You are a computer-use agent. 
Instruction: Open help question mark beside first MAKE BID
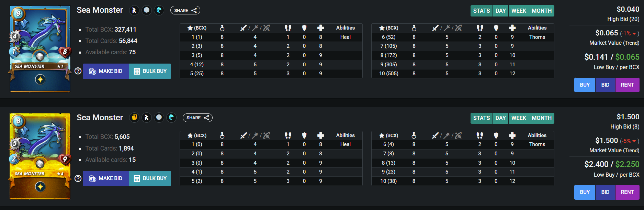(78, 71)
